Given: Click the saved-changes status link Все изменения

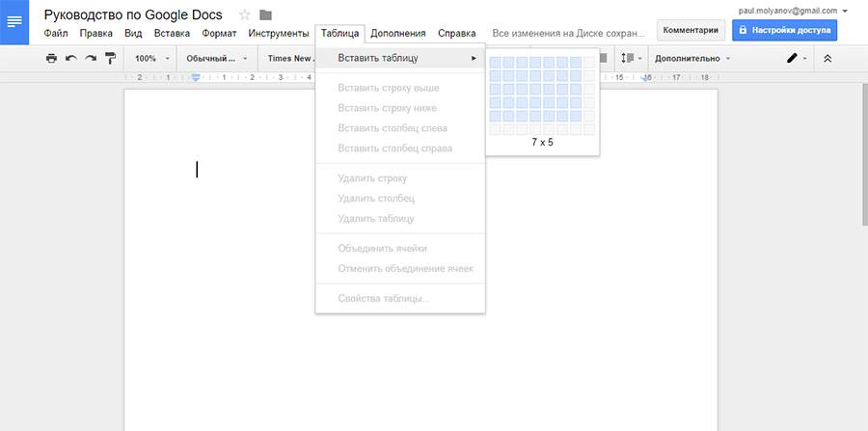Looking at the screenshot, I should tap(569, 33).
